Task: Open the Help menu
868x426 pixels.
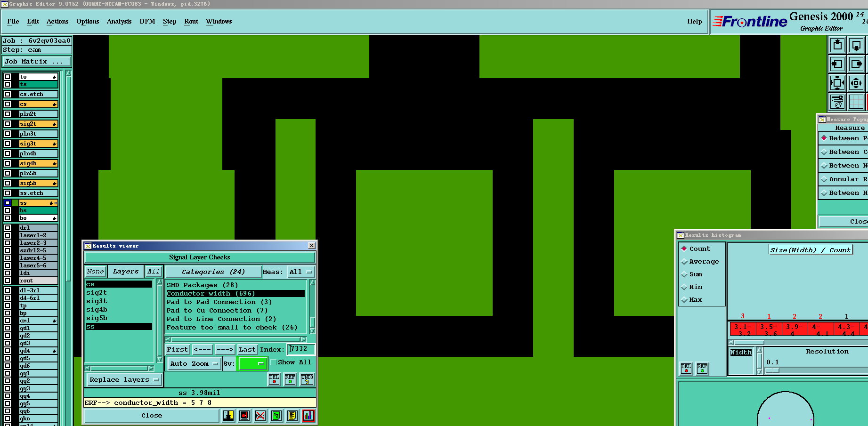Action: 695,21
